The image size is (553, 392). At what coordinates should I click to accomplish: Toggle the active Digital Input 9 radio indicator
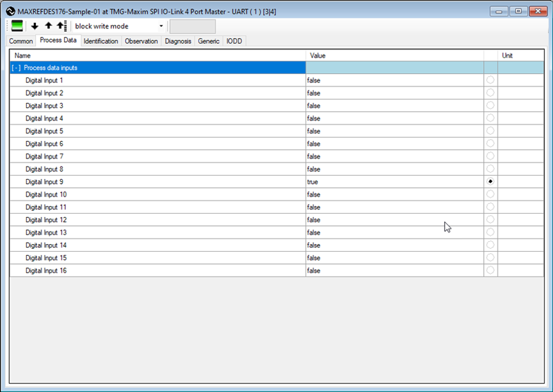[x=490, y=181]
